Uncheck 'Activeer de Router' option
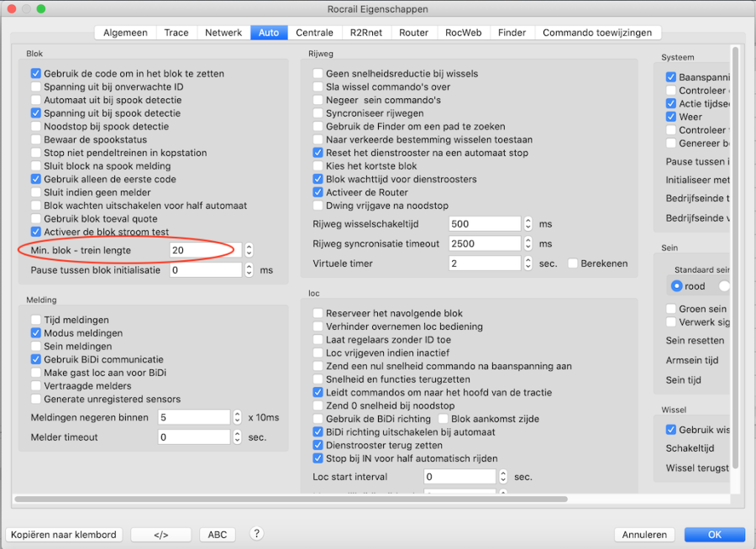 tap(318, 192)
